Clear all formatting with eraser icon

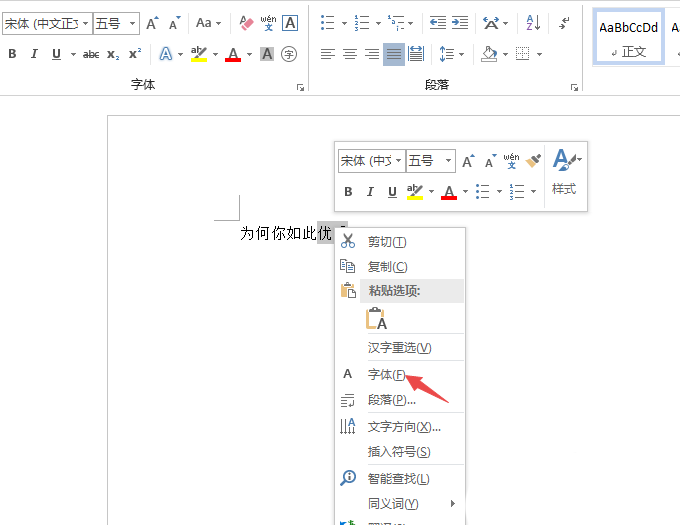point(246,23)
